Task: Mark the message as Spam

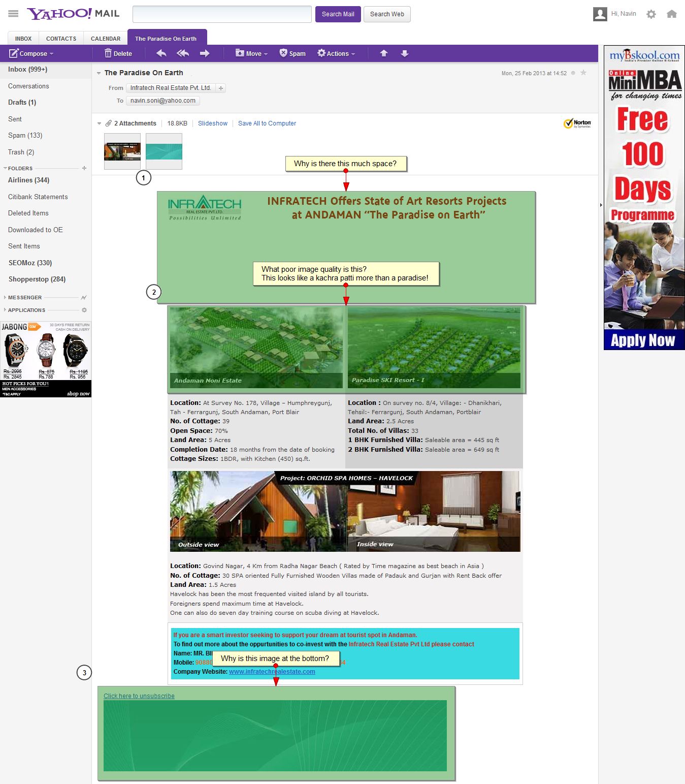Action: [292, 53]
